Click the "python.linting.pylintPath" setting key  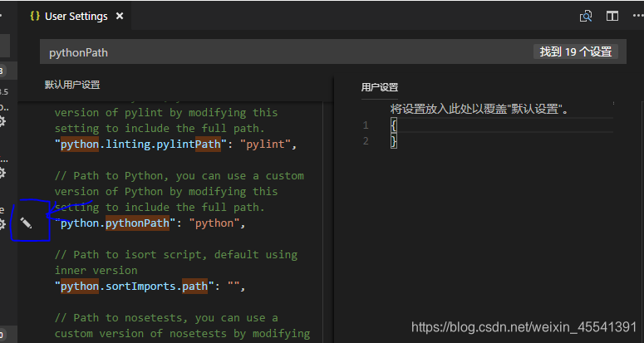tap(141, 145)
